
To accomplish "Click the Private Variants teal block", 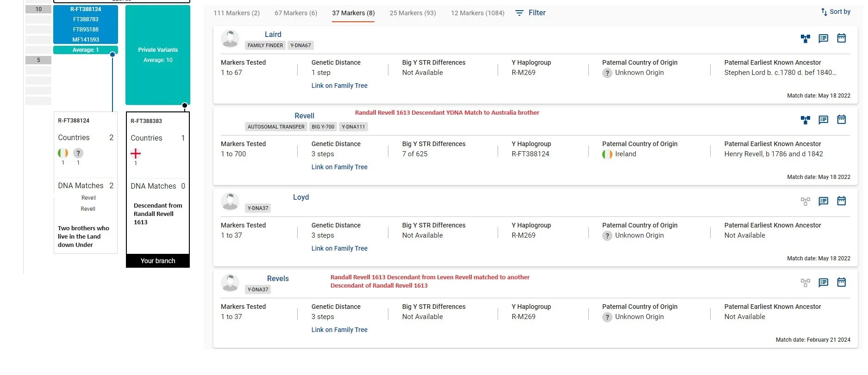I will click(x=158, y=55).
